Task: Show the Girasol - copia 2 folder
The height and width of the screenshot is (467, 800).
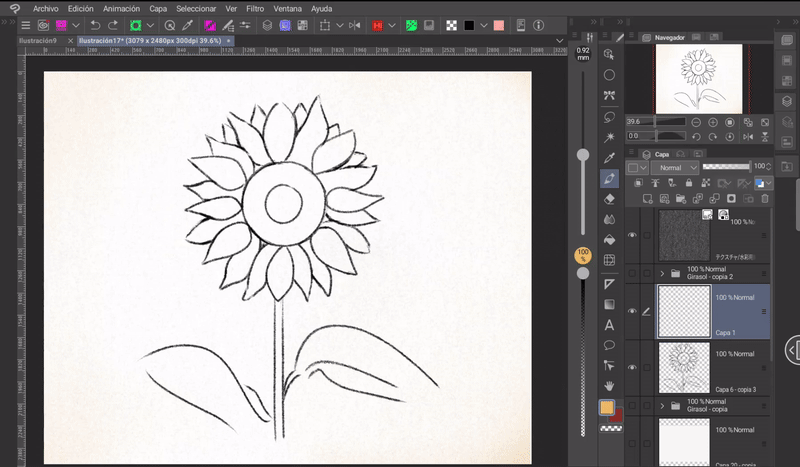Action: (632, 272)
